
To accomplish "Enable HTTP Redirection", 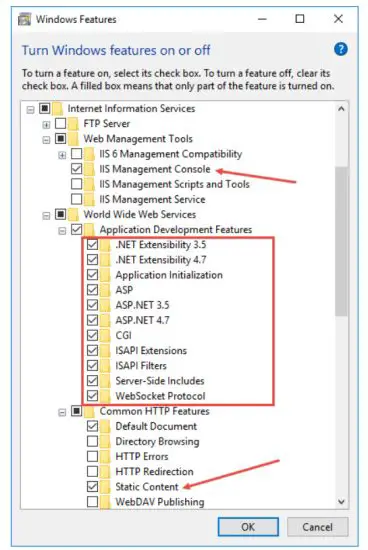I will point(92,471).
